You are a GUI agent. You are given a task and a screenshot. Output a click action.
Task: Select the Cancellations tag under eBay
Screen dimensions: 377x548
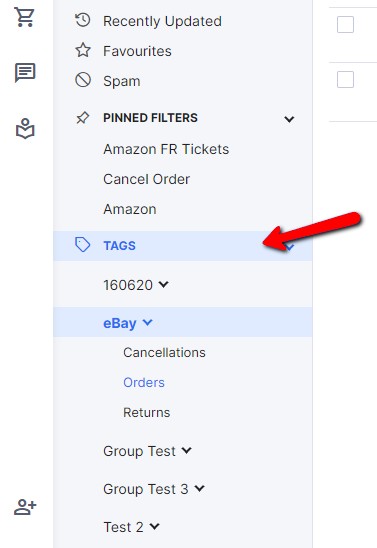click(164, 352)
